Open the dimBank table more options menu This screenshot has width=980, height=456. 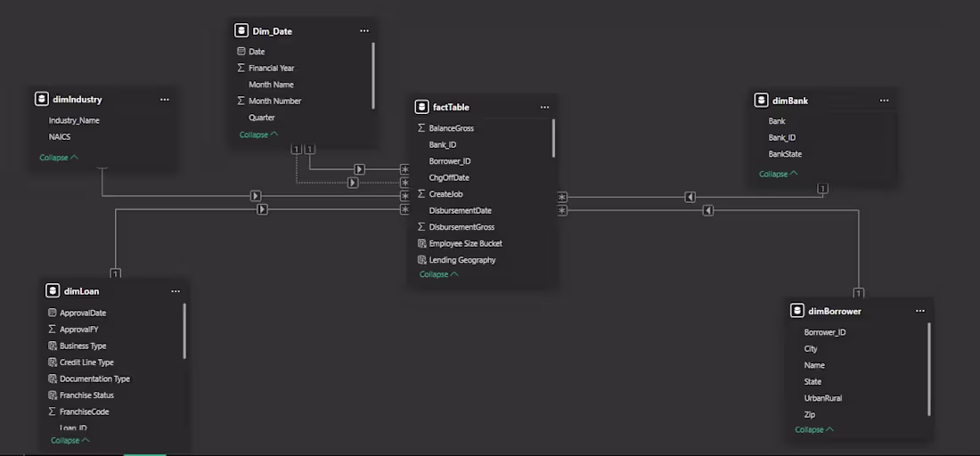[884, 101]
